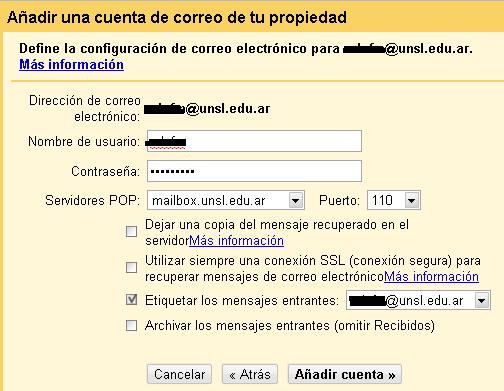This screenshot has width=504, height=391.
Task: Click the 'Dirección de correo electrónico:' label text
Action: tap(85, 108)
